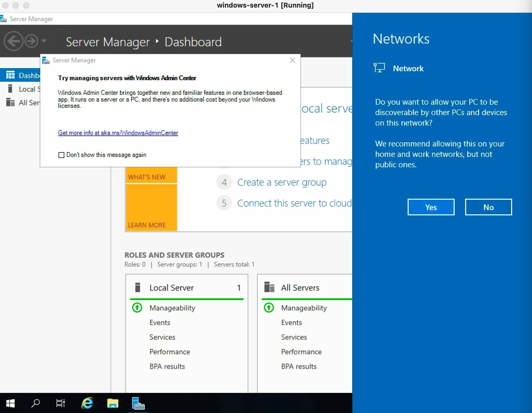532x413 pixels.
Task: Click Local Server Manageability status icon
Action: point(137,308)
